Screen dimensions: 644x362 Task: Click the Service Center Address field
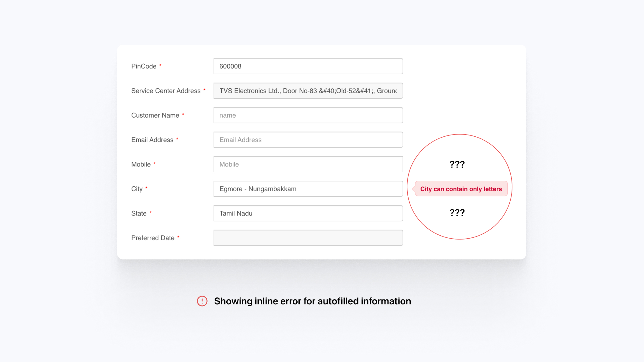click(308, 91)
